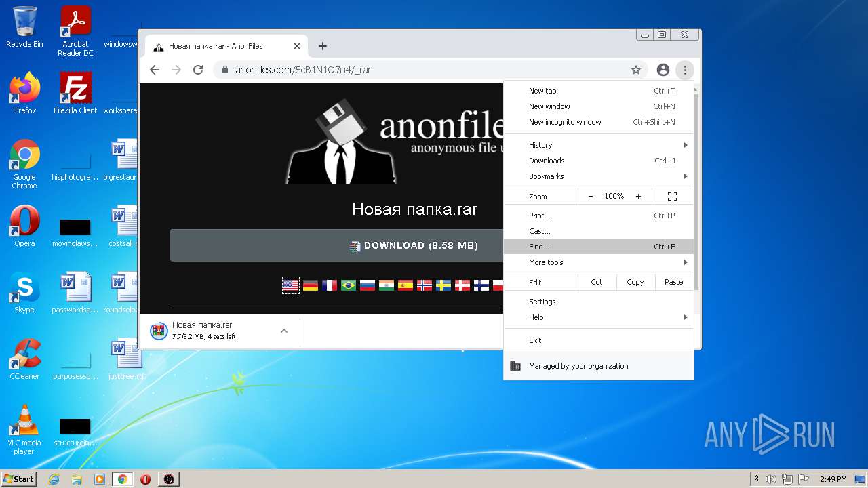
Task: Click Managed by your organization
Action: pyautogui.click(x=599, y=366)
